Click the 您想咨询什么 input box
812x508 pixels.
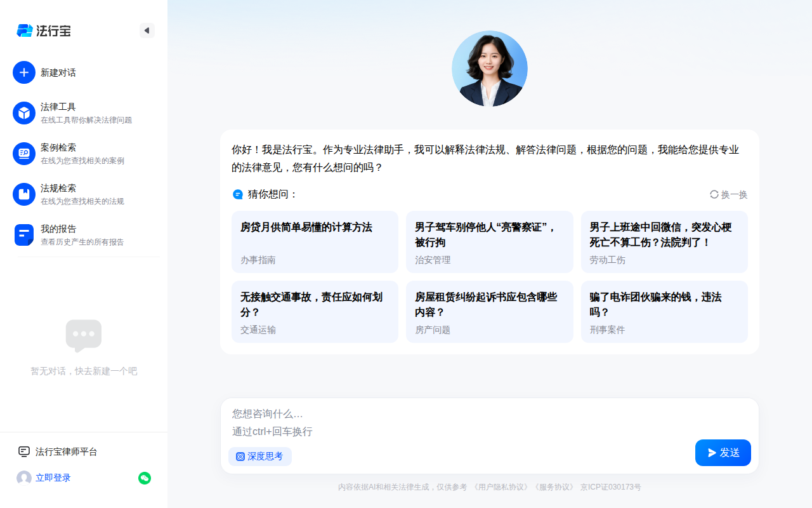tap(490, 422)
